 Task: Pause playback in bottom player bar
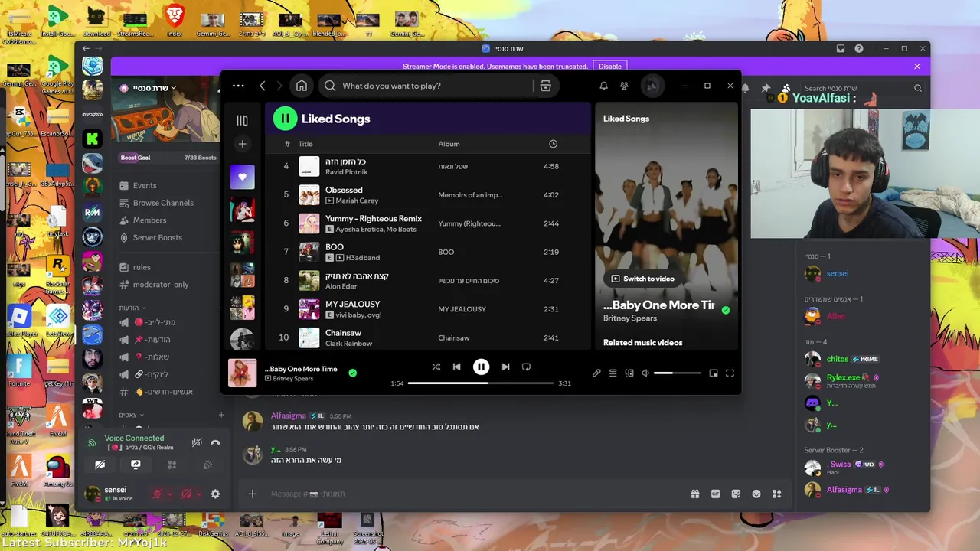click(481, 367)
